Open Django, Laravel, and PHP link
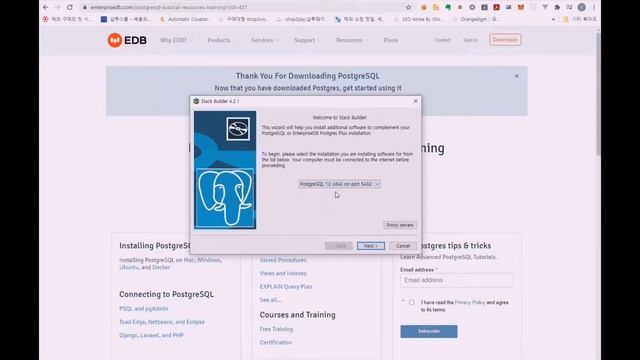 click(151, 335)
